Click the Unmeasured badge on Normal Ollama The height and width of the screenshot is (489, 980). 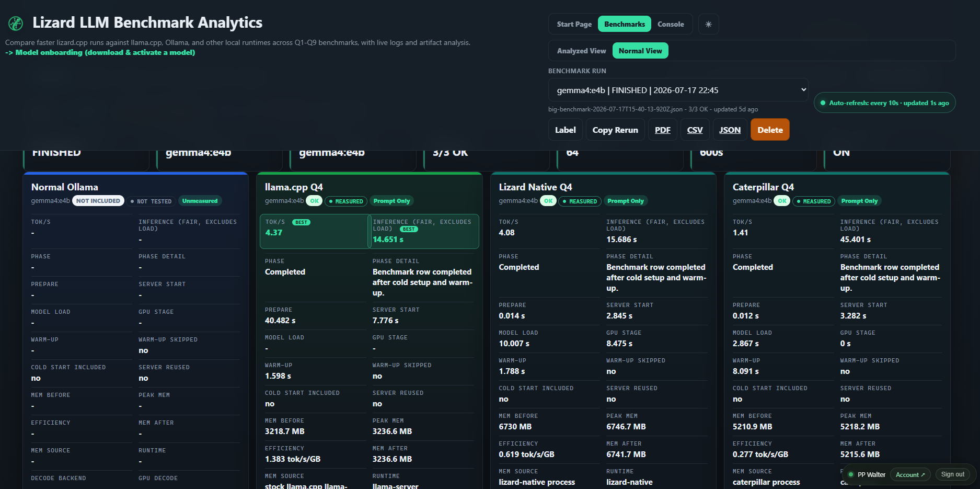click(200, 201)
